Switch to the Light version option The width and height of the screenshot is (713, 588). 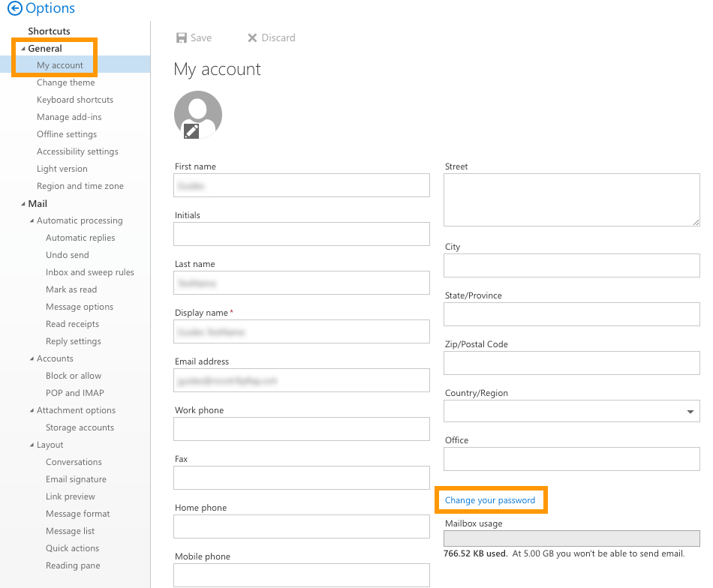[x=62, y=168]
